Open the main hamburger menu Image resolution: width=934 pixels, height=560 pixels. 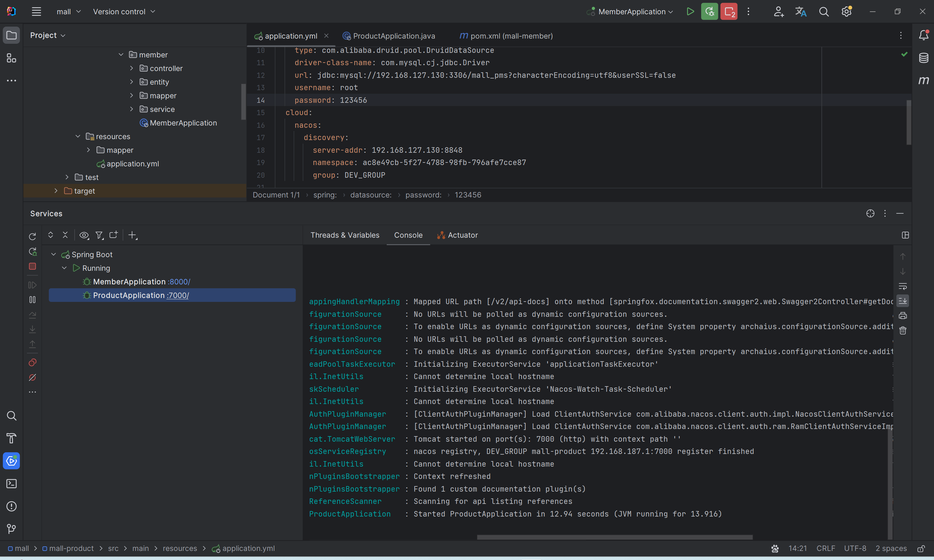pos(36,12)
